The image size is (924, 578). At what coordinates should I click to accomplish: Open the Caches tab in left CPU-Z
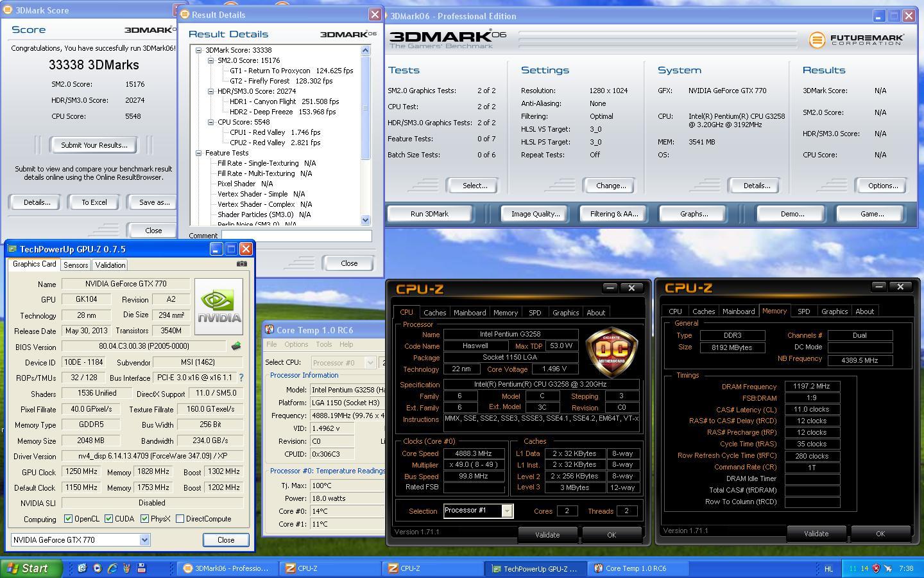[x=434, y=313]
